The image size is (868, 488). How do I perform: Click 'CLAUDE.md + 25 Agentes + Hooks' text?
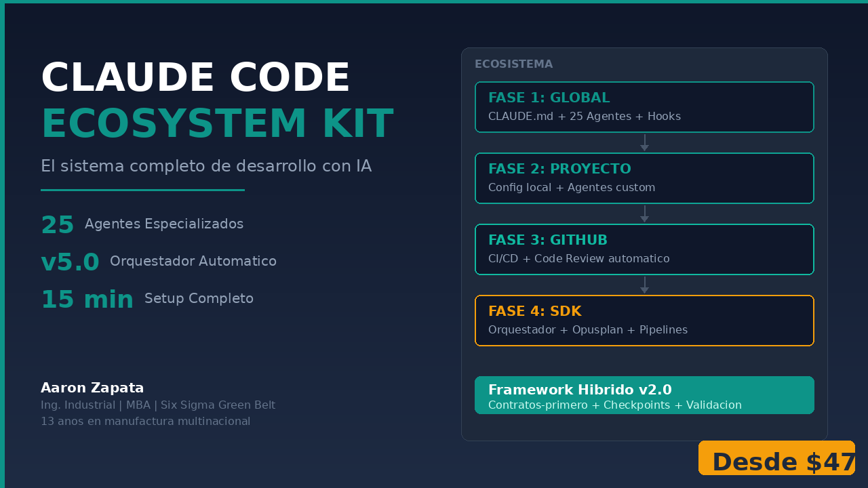click(x=585, y=117)
